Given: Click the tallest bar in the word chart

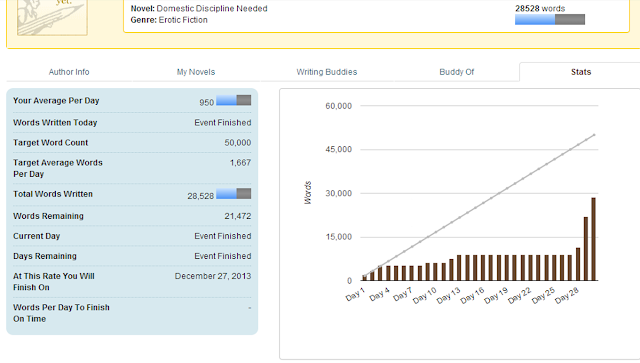Looking at the screenshot, I should [593, 239].
